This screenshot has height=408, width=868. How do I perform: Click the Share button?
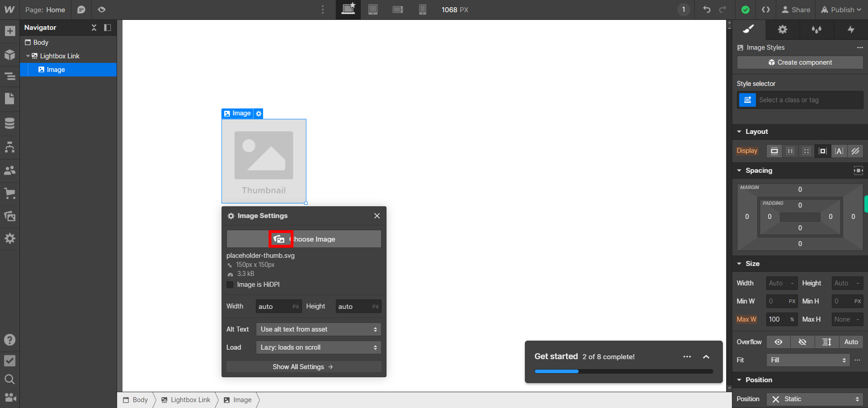pyautogui.click(x=796, y=9)
